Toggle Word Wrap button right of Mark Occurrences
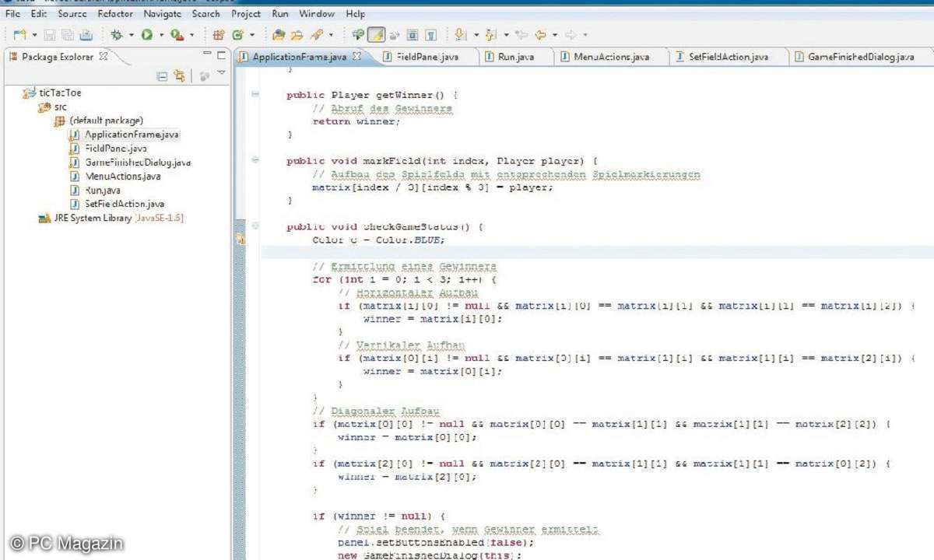 [394, 35]
